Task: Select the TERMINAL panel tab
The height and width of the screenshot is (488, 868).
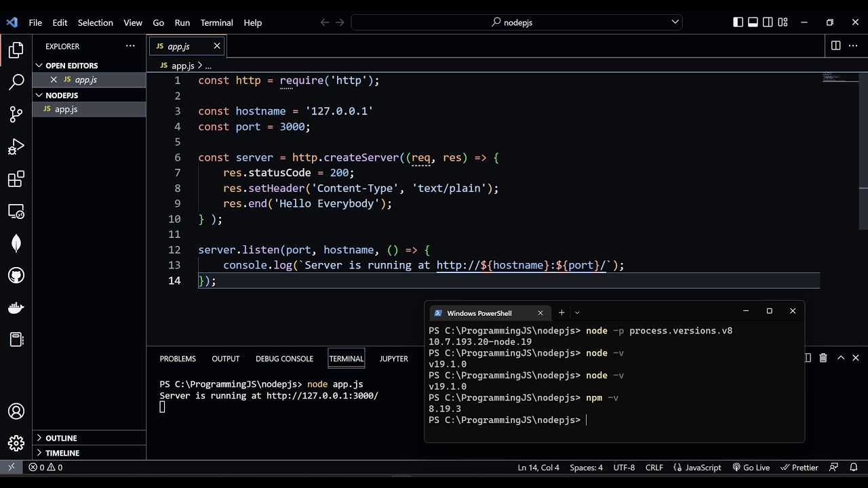Action: [346, 359]
